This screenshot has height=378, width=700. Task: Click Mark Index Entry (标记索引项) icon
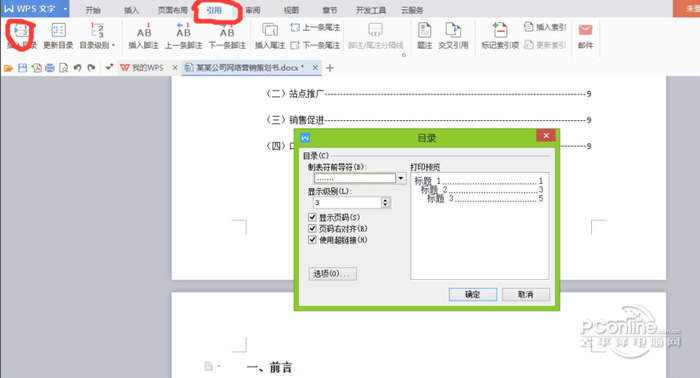click(x=500, y=30)
